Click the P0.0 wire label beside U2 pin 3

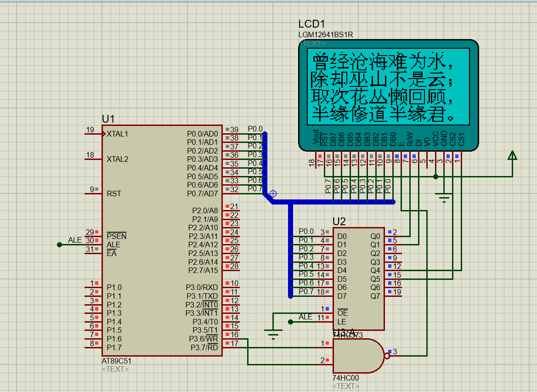click(306, 231)
